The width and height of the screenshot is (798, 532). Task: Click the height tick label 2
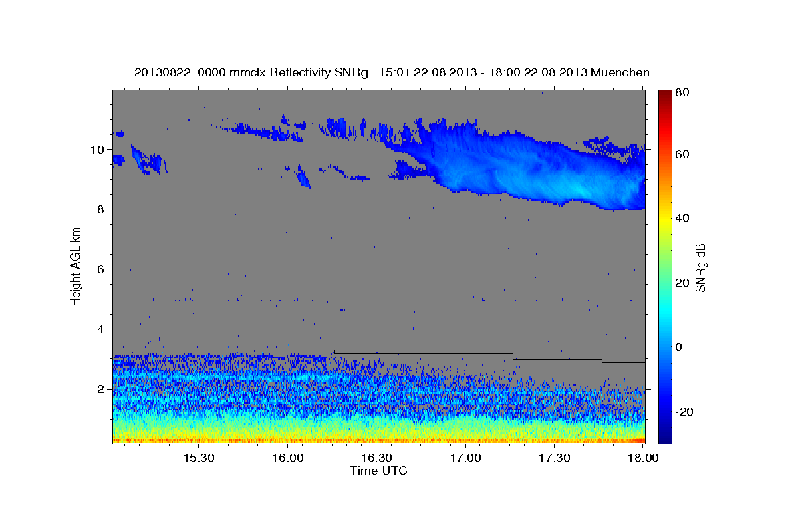click(102, 389)
